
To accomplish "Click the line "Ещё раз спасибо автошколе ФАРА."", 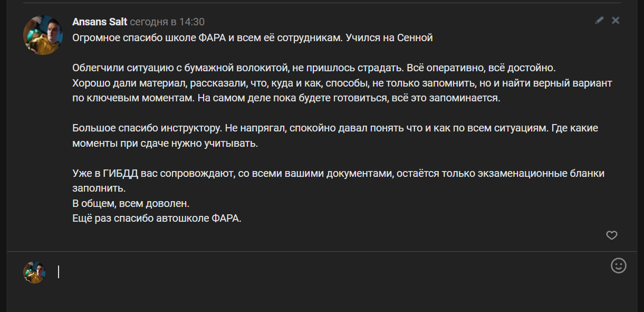I will (157, 218).
